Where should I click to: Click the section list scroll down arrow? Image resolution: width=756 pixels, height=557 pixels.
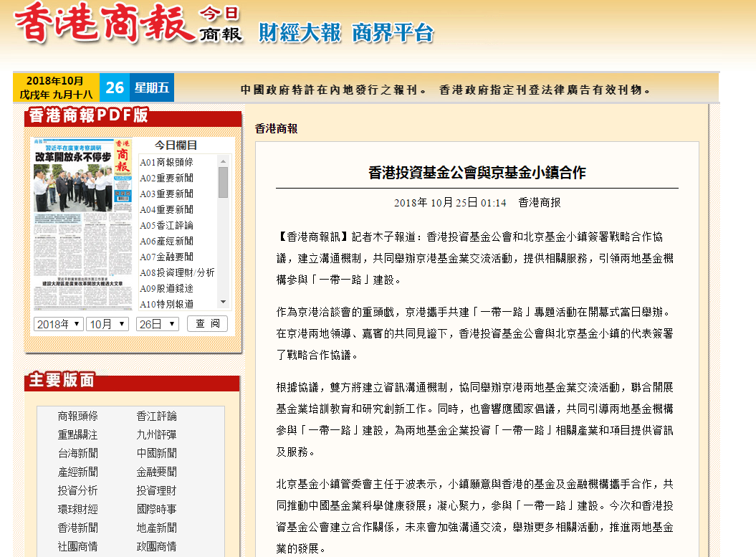click(x=223, y=303)
